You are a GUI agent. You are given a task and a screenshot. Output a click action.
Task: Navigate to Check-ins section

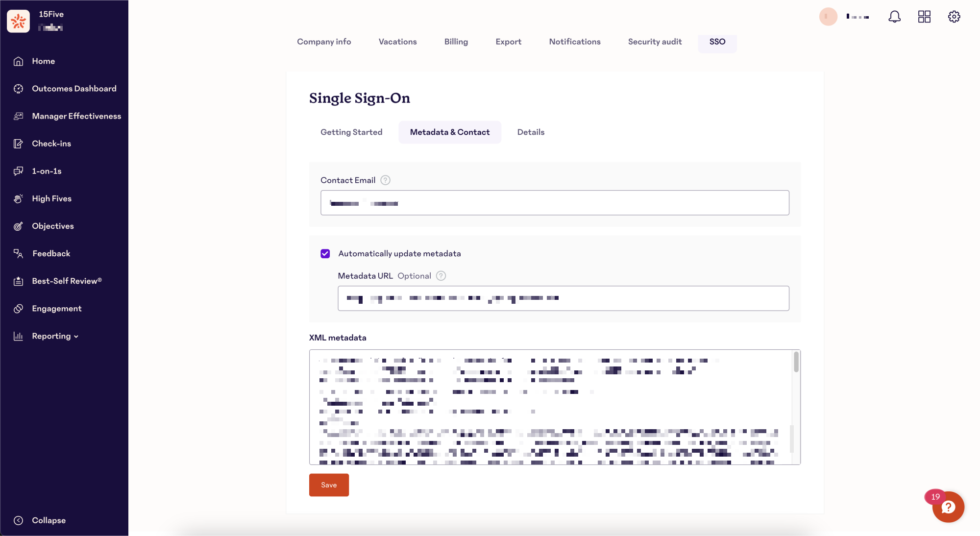51,143
